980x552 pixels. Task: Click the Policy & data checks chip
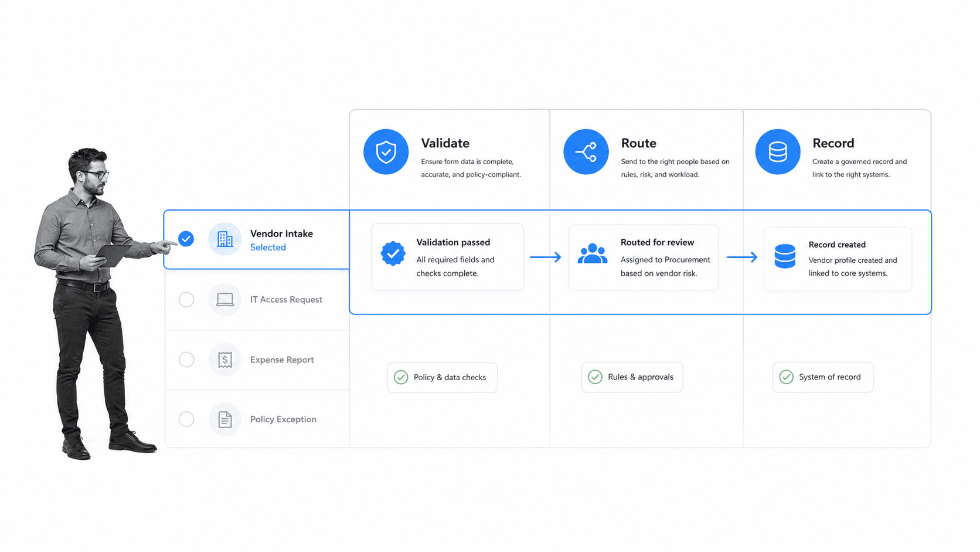[x=443, y=377]
